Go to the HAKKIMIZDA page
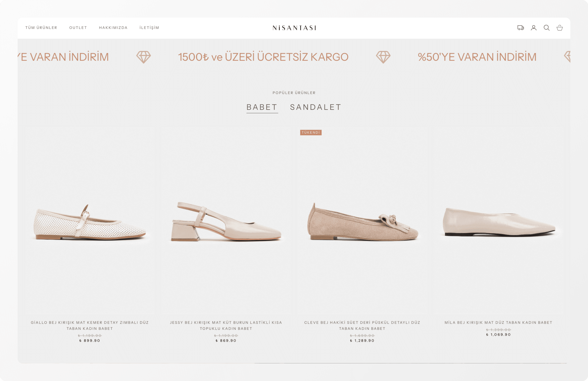 click(x=113, y=28)
